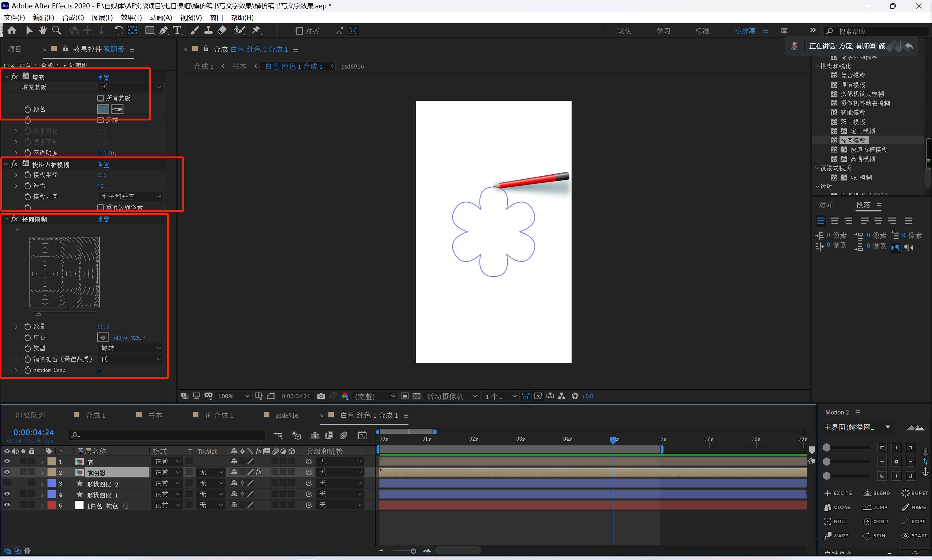This screenshot has width=932, height=560.
Task: Click the CLONE button in Motion 2
Action: pyautogui.click(x=838, y=508)
